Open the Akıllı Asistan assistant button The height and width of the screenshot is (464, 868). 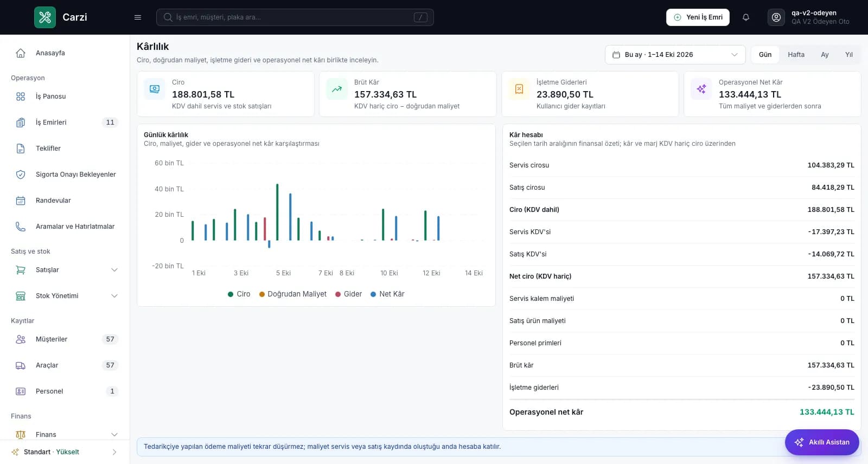coord(822,442)
